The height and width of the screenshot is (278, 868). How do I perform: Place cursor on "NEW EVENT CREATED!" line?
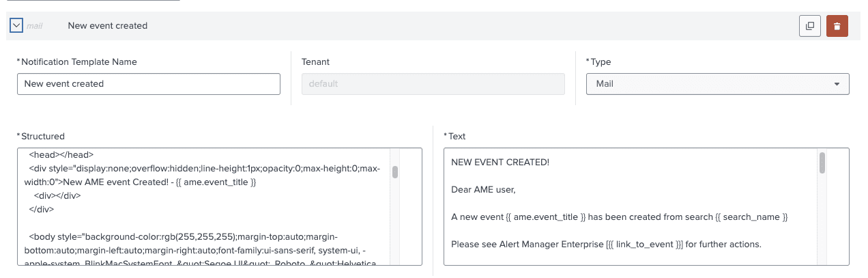coord(500,162)
